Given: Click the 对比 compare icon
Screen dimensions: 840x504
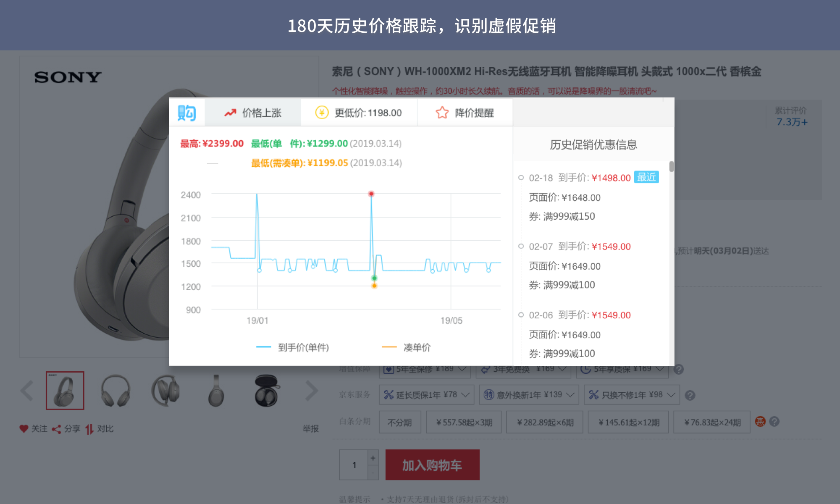Looking at the screenshot, I should click(x=90, y=429).
